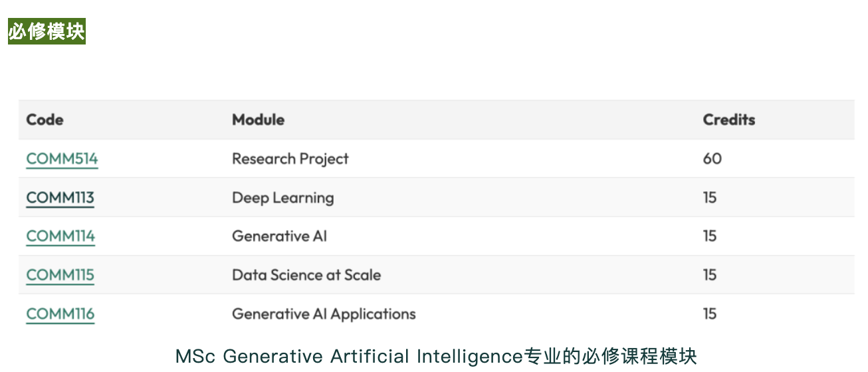
Task: Click the 60 credits value
Action: [x=712, y=159]
